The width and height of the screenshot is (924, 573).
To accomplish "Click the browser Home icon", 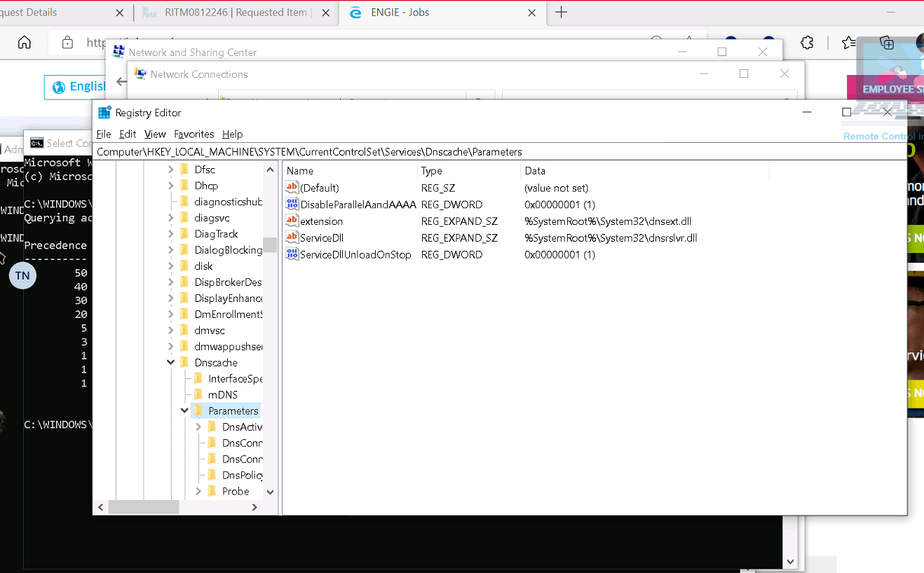I will pos(25,43).
